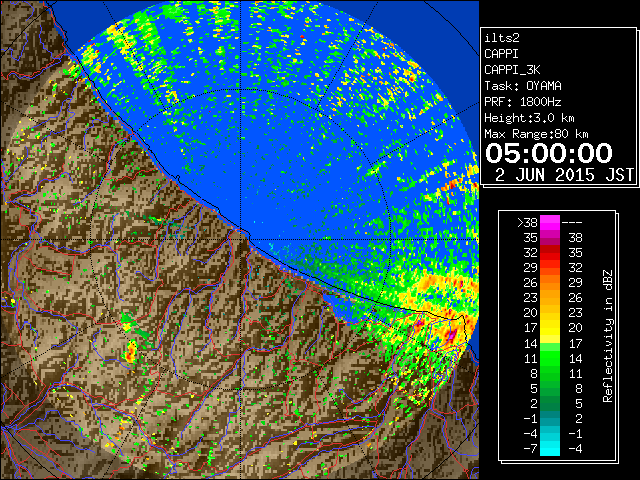This screenshot has height=480, width=640.
Task: Click the 05:00:00 timestamp
Action: click(549, 153)
